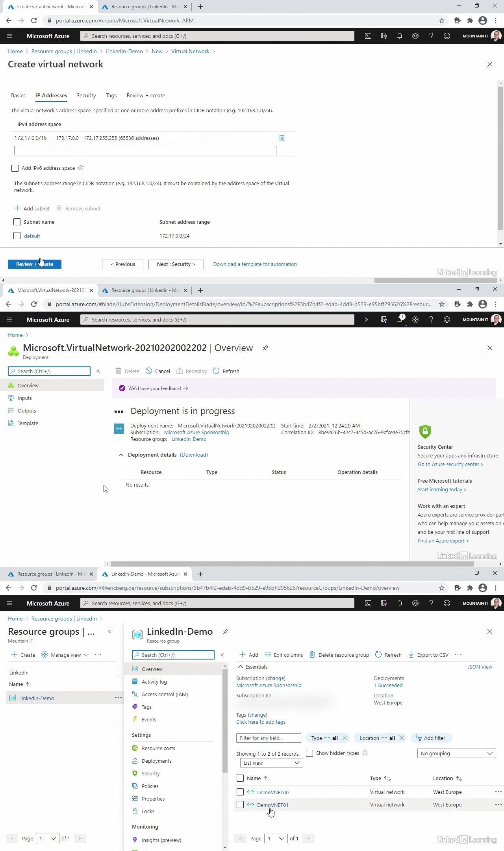Click Delete resource group in toolbar
This screenshot has width=504, height=851.
(339, 655)
